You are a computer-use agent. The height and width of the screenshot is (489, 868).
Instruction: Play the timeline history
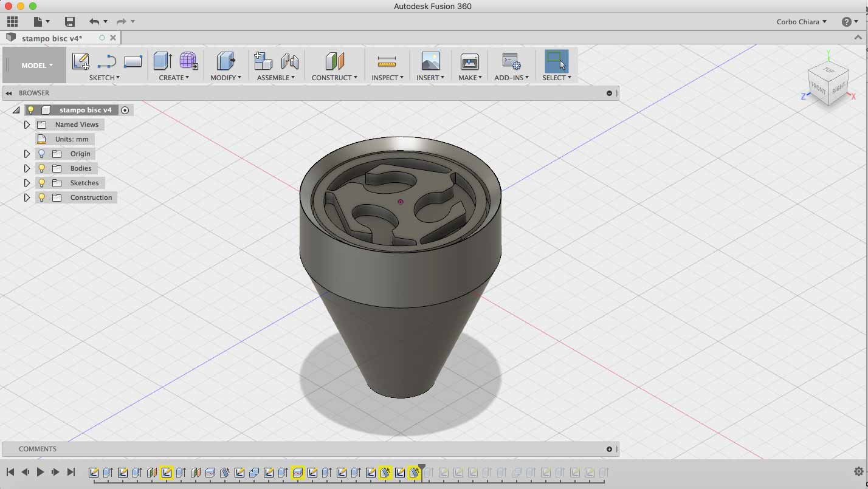pyautogui.click(x=40, y=472)
